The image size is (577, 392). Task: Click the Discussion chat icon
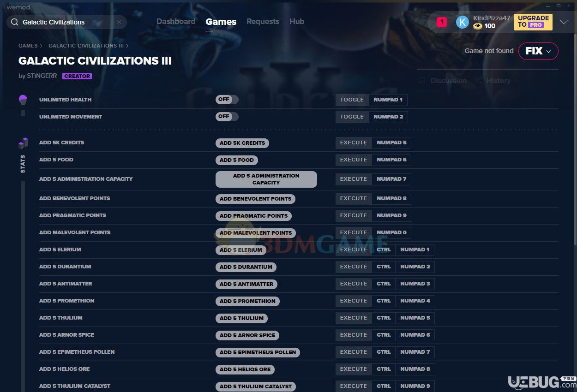coord(421,81)
